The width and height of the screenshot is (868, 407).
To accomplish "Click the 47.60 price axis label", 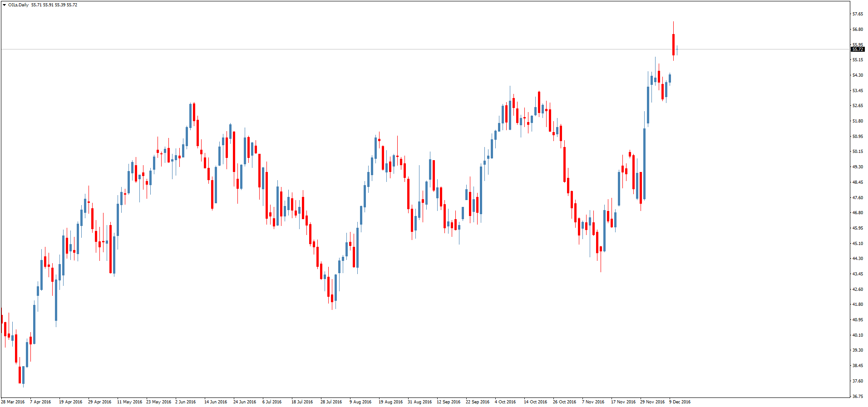I will click(x=858, y=198).
